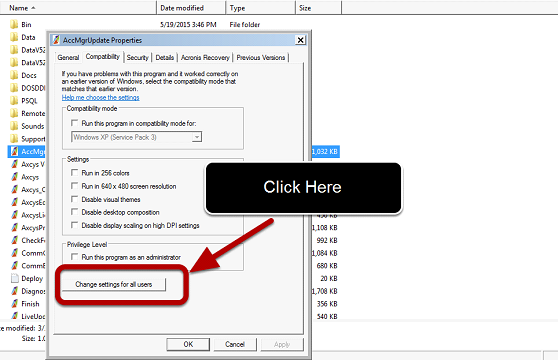Image resolution: width=559 pixels, height=361 pixels.
Task: Click Change settings for all users button
Action: (114, 284)
